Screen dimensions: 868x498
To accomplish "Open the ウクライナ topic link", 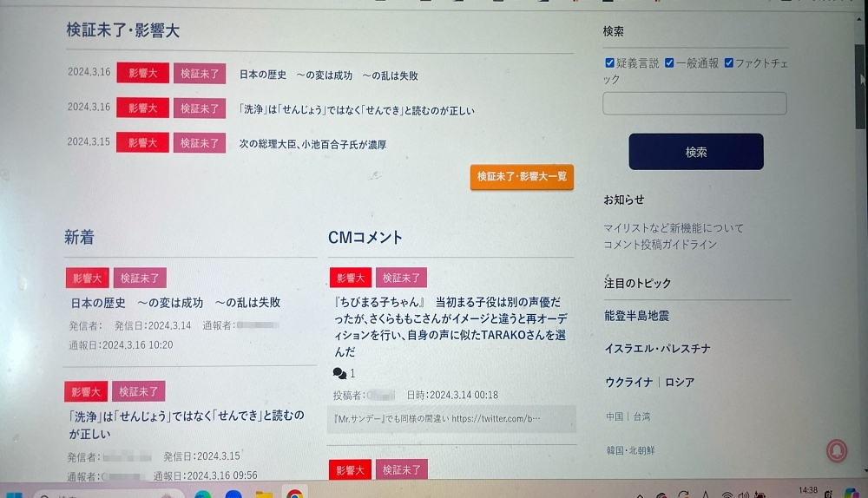I will pos(628,382).
